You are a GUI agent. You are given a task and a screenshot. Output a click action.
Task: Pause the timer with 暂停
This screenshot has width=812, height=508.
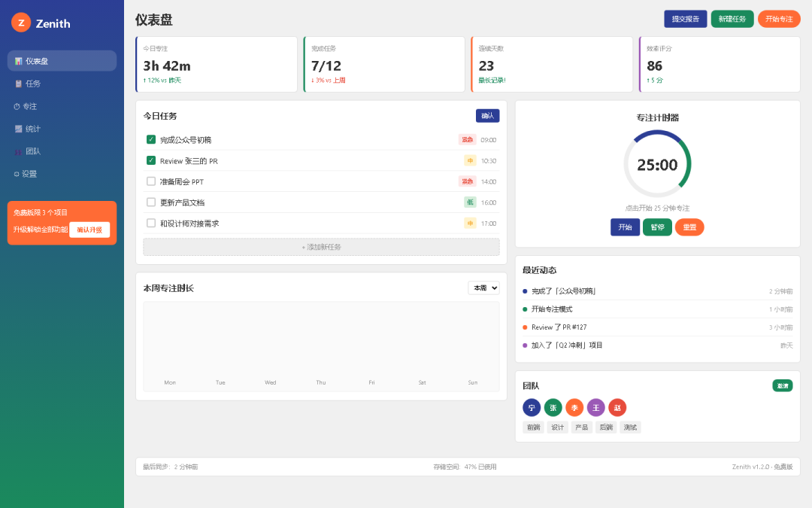click(657, 227)
